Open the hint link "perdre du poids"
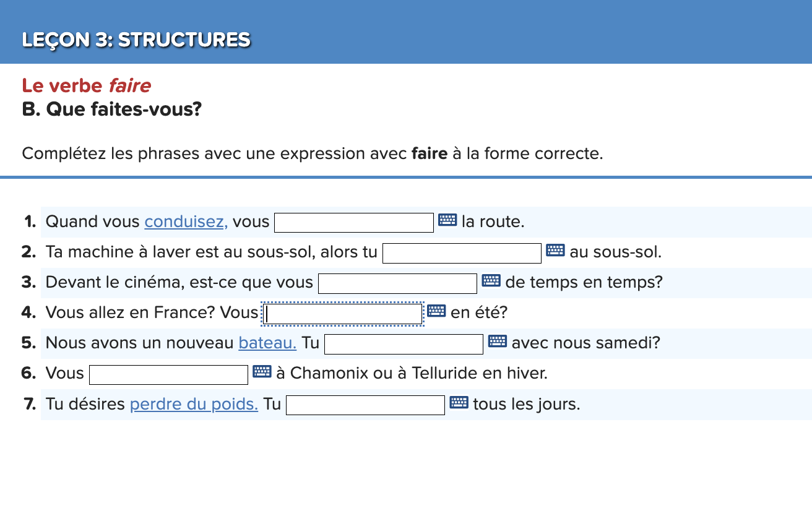This screenshot has width=812, height=516. 194,403
